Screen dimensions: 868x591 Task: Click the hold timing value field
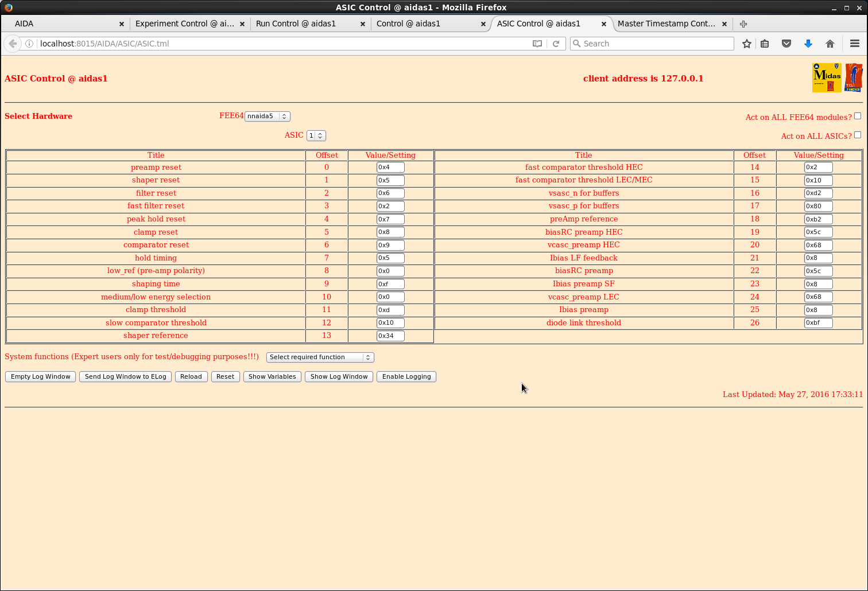click(390, 258)
